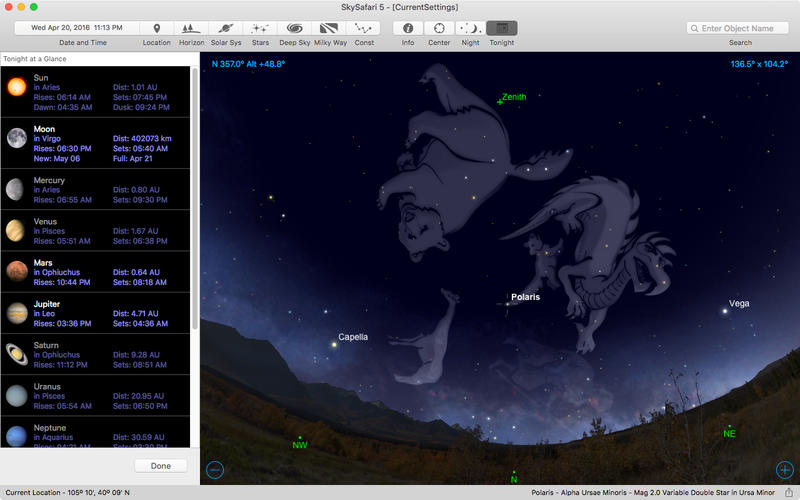Select the Saturn planet icon
This screenshot has height=500, width=800.
tap(17, 354)
